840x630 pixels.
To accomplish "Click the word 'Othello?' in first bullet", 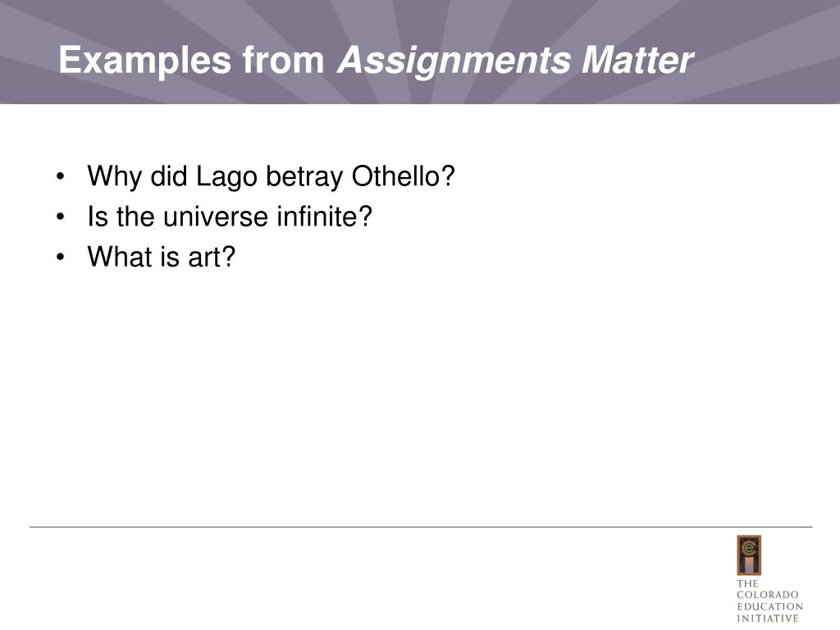I will [403, 176].
